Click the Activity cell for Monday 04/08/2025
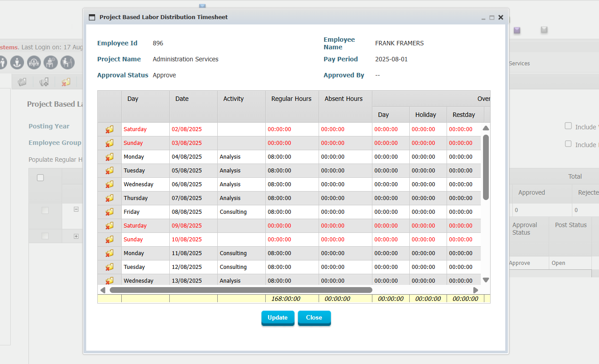Image resolution: width=599 pixels, height=364 pixels. [x=241, y=157]
